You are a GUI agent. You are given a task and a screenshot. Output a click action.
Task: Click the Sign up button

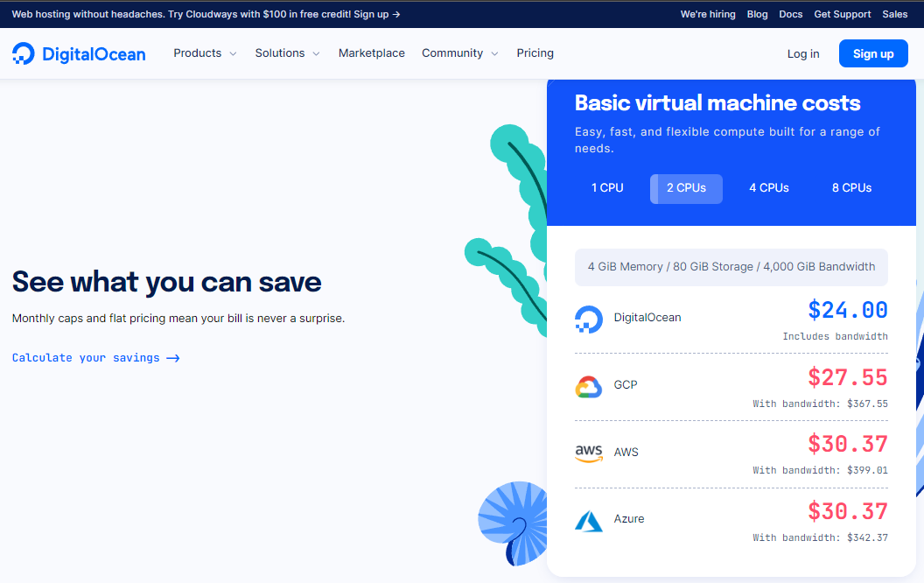click(873, 53)
